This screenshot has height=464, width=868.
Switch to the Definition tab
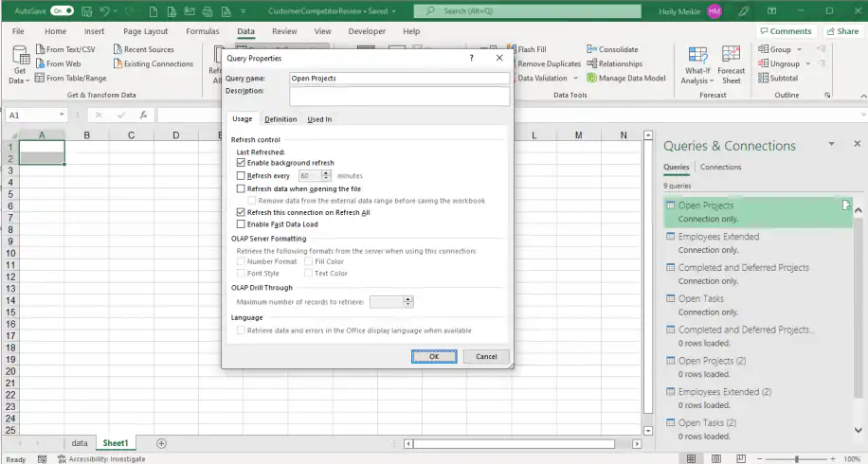pyautogui.click(x=280, y=119)
